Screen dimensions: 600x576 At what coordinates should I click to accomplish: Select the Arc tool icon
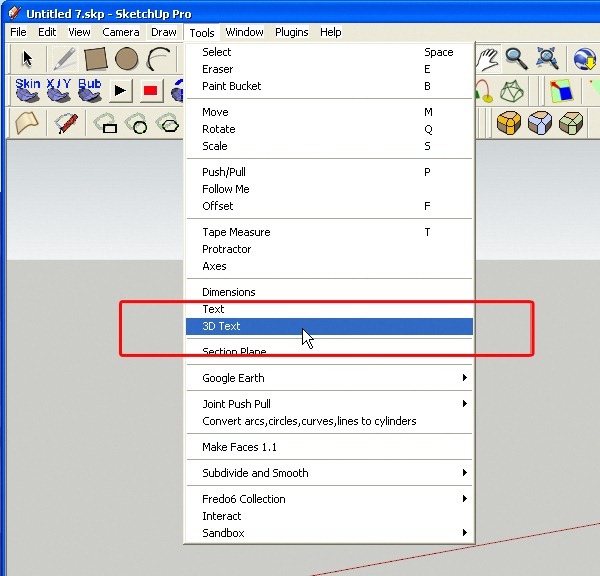158,59
